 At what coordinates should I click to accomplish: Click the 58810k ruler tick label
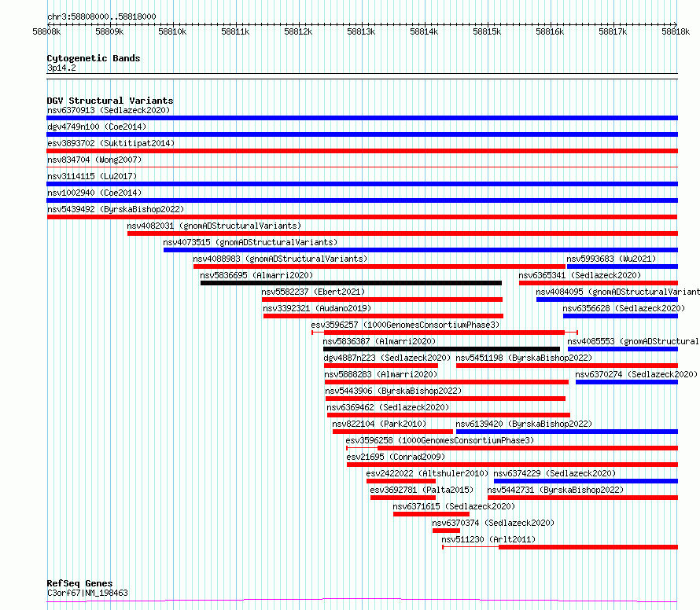click(172, 31)
